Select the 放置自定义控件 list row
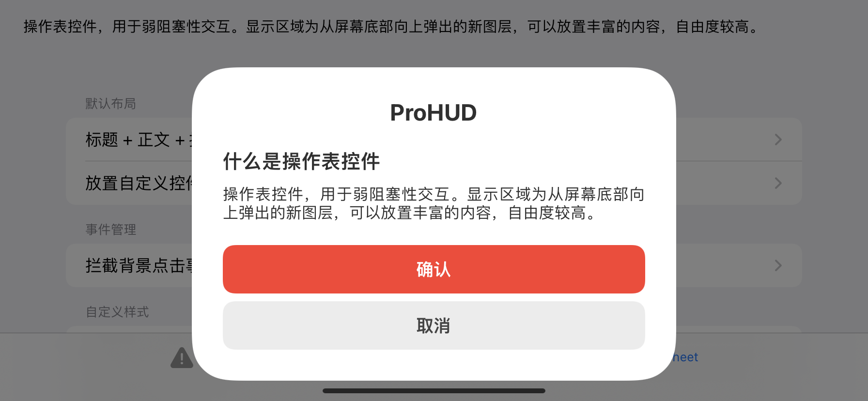The height and width of the screenshot is (401, 868). pos(434,183)
